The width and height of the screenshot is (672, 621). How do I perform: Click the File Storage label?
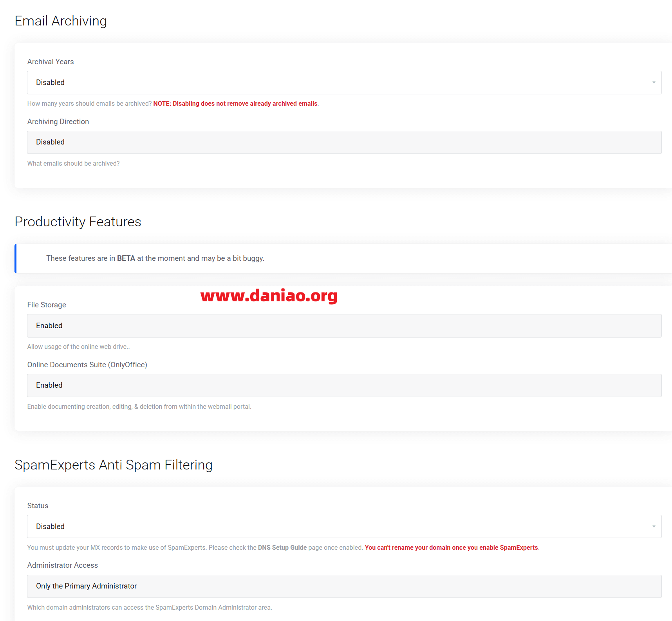coord(47,305)
